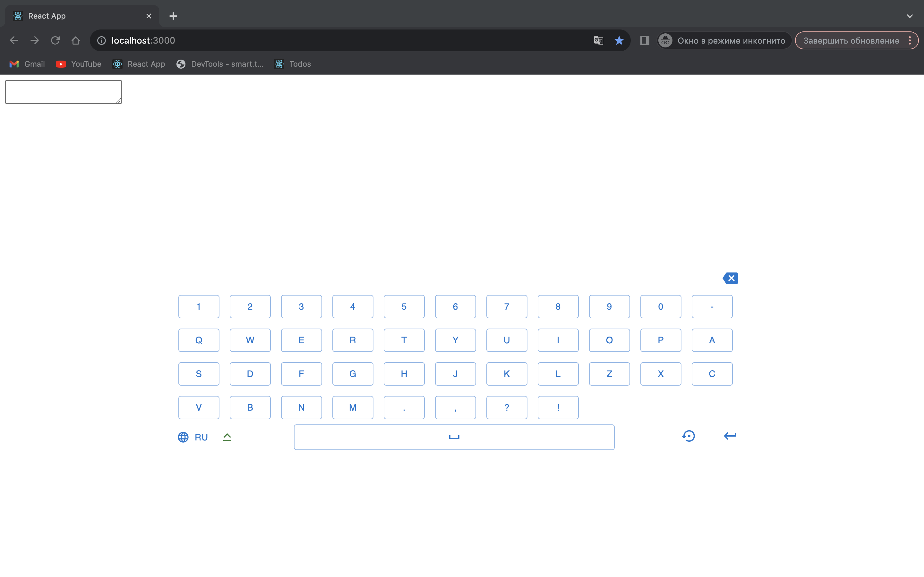This screenshot has width=924, height=577.
Task: Open the Todos bookmark
Action: point(293,64)
